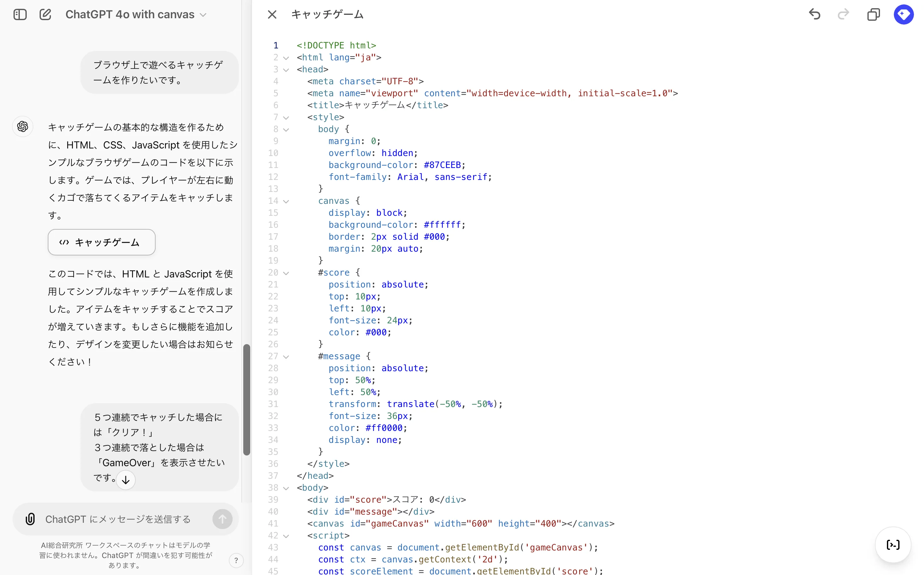Click the overflow: hidden line

[373, 153]
